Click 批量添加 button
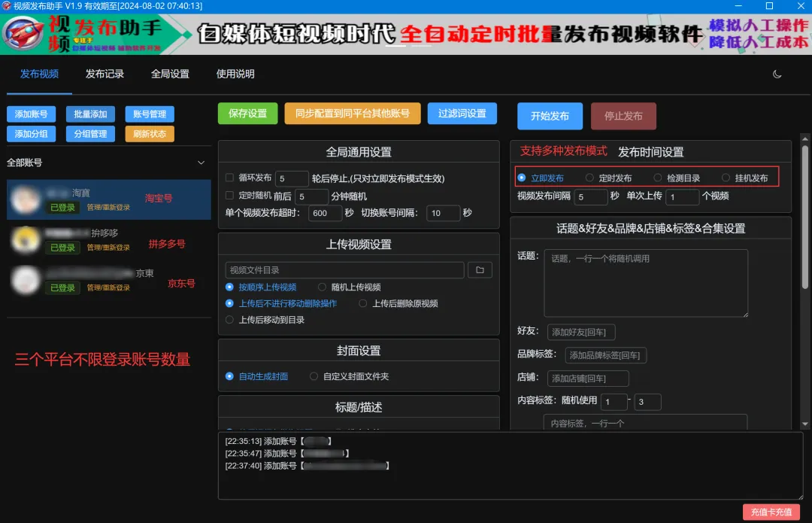This screenshot has height=523, width=812. tap(91, 114)
